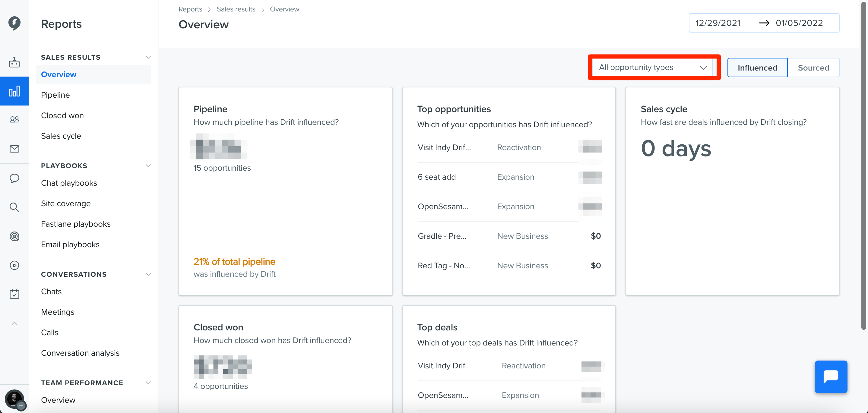
Task: Click the 6 seat add opportunity row
Action: (509, 177)
